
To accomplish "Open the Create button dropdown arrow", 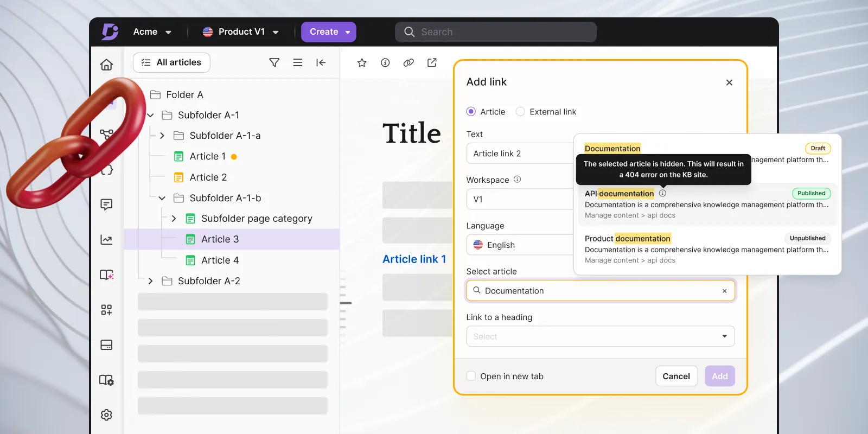I will click(348, 32).
